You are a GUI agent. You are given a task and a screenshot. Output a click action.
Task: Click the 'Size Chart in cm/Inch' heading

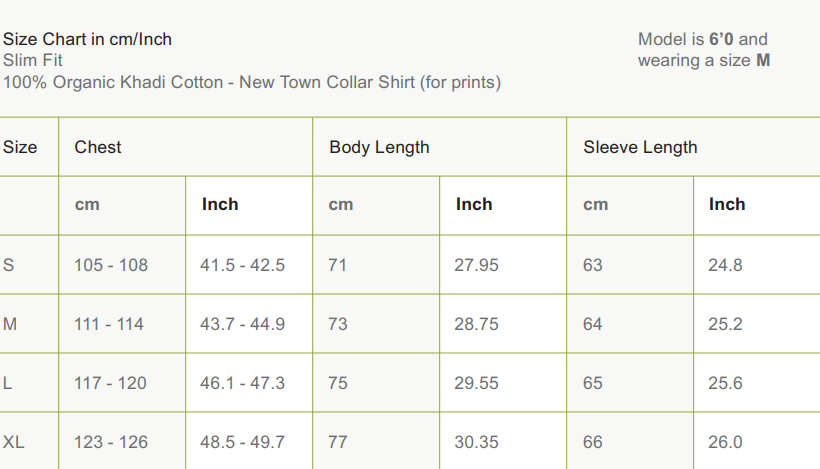[87, 39]
